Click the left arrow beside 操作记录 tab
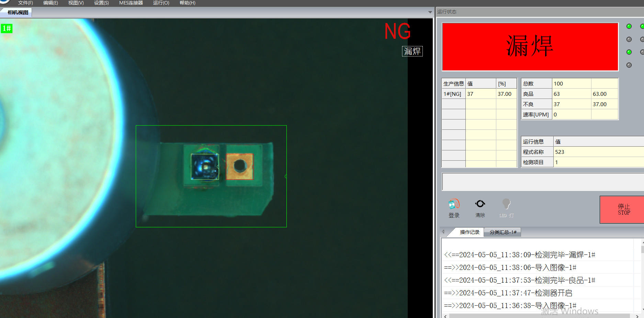This screenshot has height=318, width=644. point(443,232)
